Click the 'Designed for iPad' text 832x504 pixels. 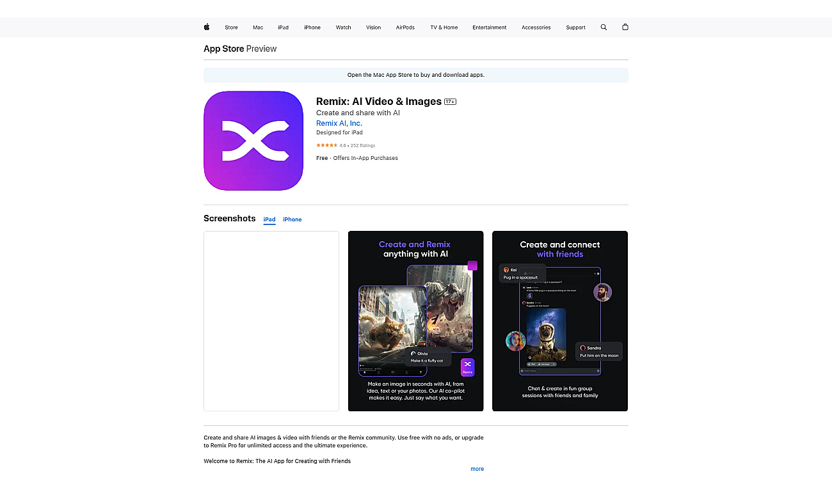coord(339,132)
